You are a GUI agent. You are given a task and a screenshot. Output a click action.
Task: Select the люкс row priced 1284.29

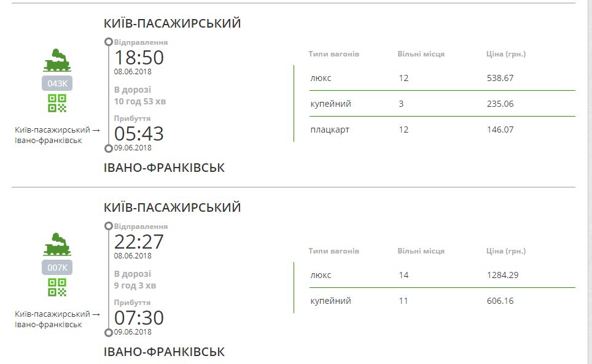tap(434, 275)
